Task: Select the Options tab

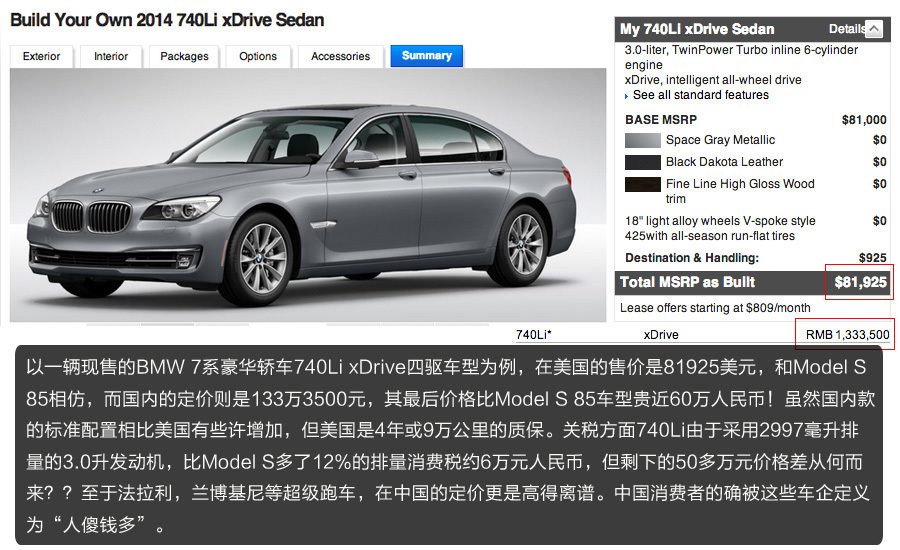Action: (258, 56)
